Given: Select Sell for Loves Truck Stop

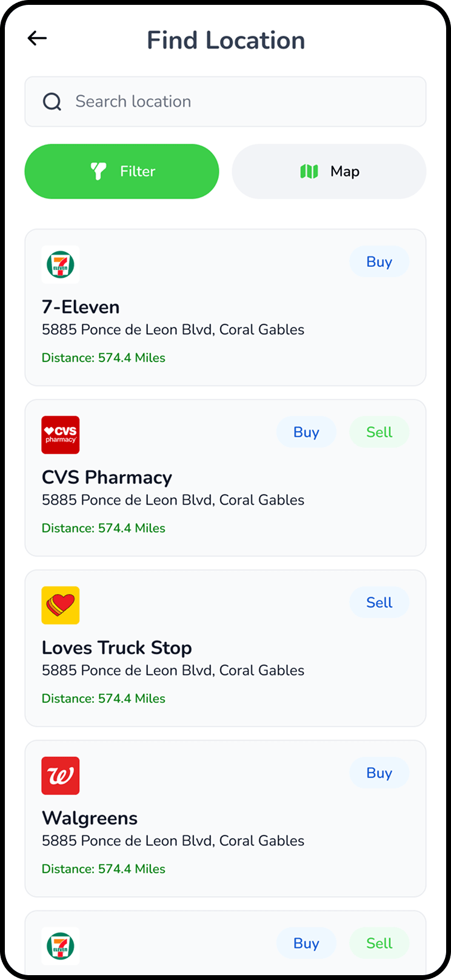Looking at the screenshot, I should 379,603.
